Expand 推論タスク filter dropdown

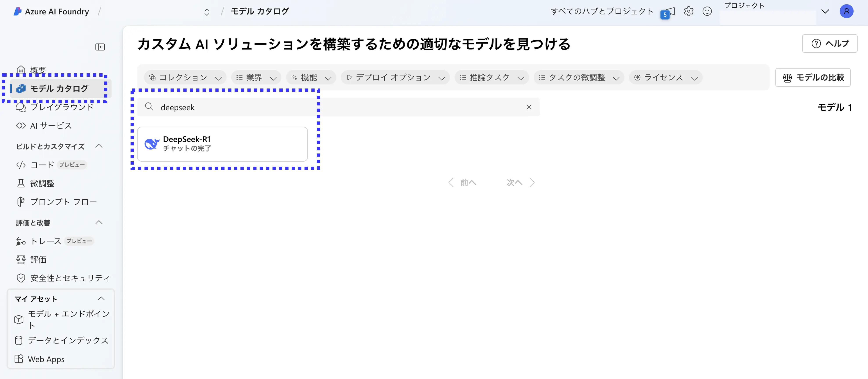[492, 78]
